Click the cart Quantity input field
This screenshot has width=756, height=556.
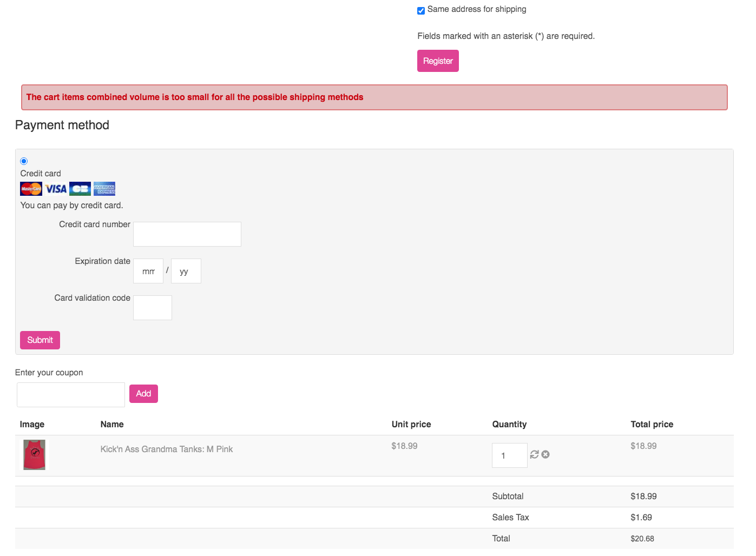(x=509, y=455)
